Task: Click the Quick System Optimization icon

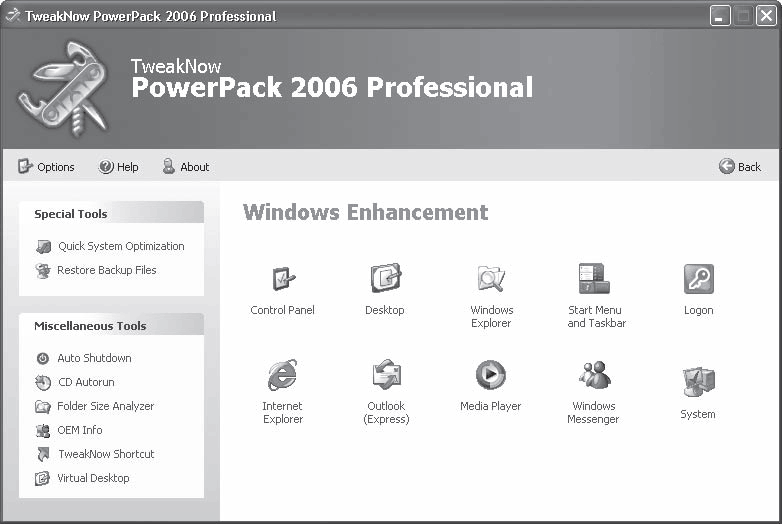Action: pyautogui.click(x=44, y=246)
